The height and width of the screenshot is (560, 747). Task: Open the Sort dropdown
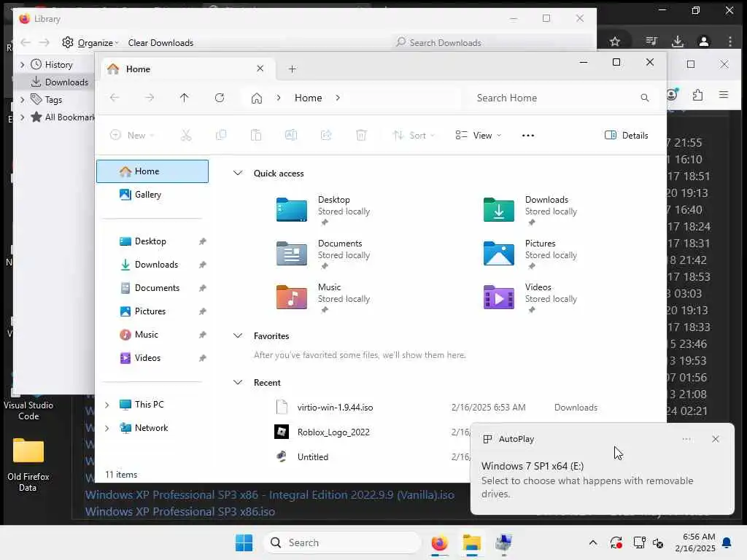coord(414,135)
